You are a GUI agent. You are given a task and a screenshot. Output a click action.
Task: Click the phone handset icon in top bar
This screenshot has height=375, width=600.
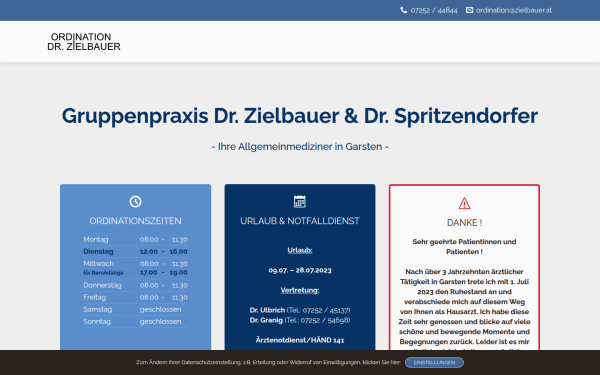[404, 10]
